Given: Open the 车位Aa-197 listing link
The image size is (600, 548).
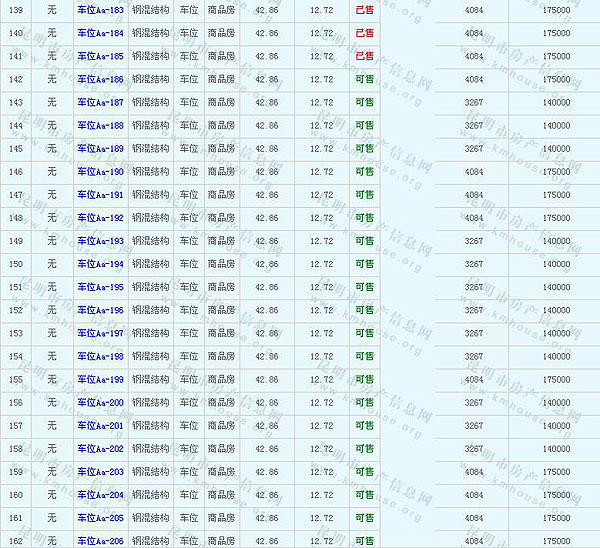Looking at the screenshot, I should point(101,333).
